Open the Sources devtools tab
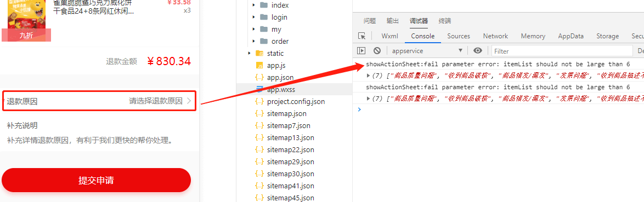 click(459, 36)
